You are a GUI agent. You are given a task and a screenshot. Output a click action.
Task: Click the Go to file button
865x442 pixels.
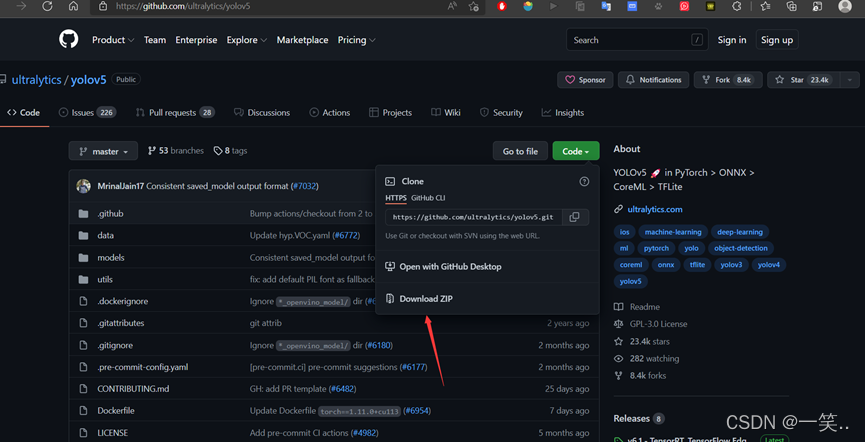[x=520, y=151]
